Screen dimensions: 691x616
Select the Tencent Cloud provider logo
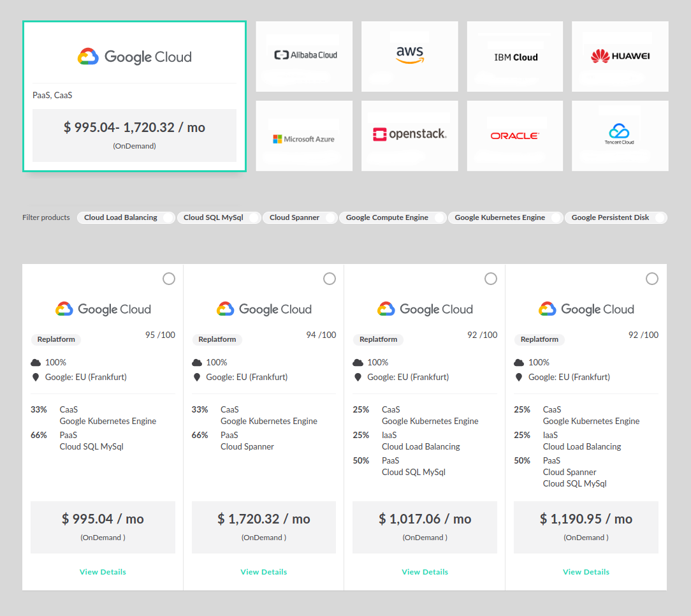(619, 134)
